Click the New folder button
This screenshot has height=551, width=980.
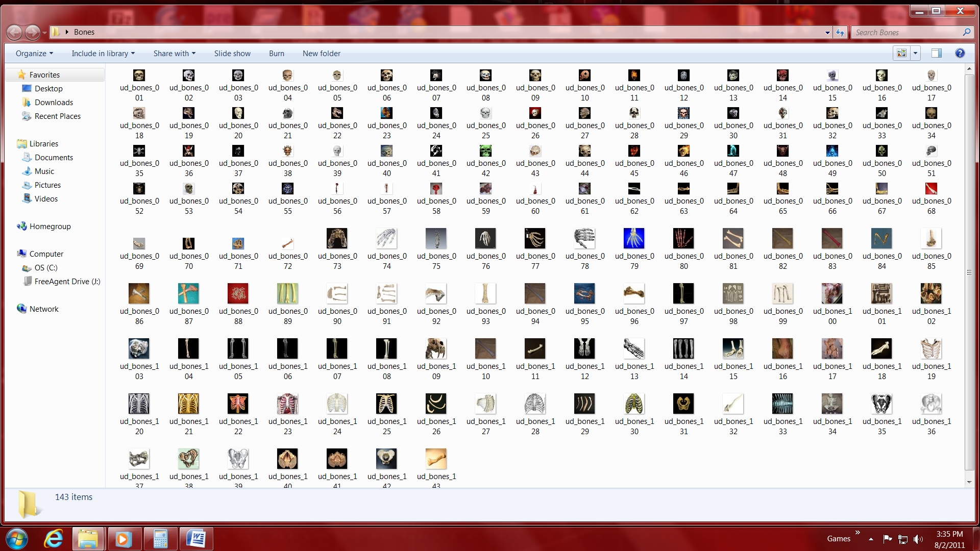click(x=321, y=54)
